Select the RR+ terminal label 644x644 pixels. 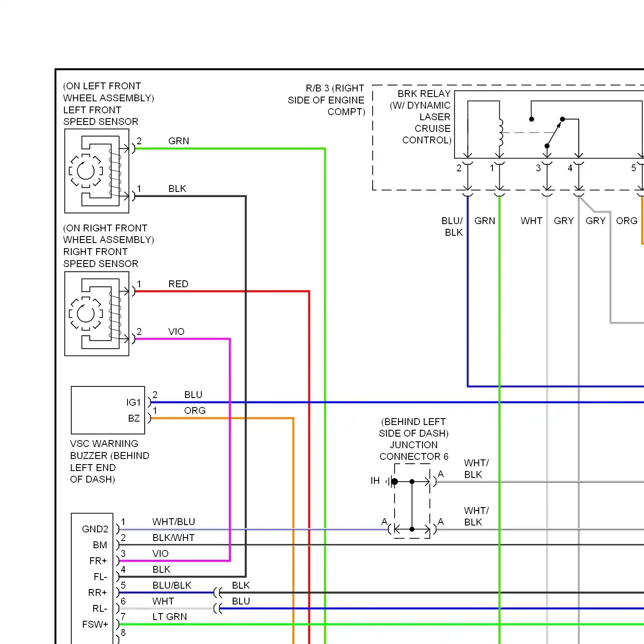[x=97, y=592]
